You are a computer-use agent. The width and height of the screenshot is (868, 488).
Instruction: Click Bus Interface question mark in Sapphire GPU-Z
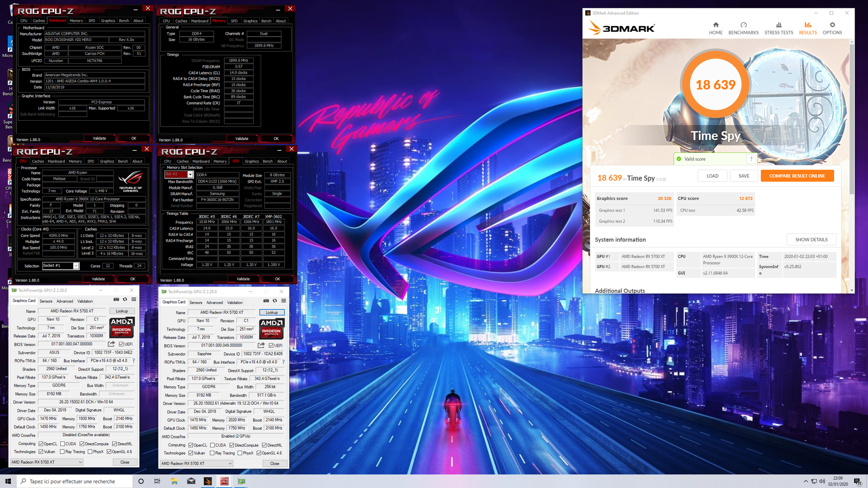(x=284, y=362)
